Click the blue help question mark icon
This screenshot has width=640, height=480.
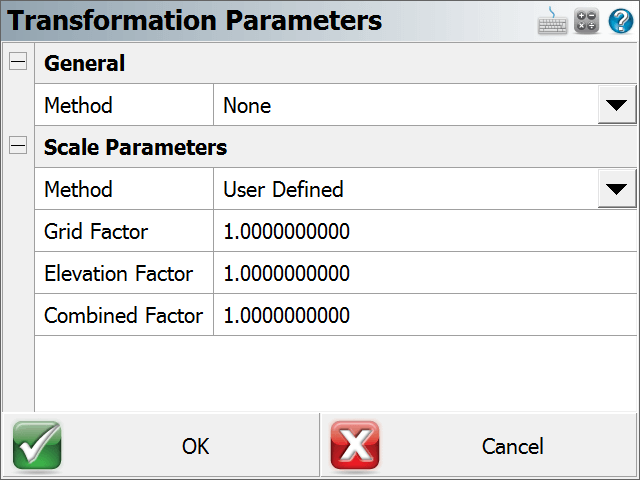(621, 21)
